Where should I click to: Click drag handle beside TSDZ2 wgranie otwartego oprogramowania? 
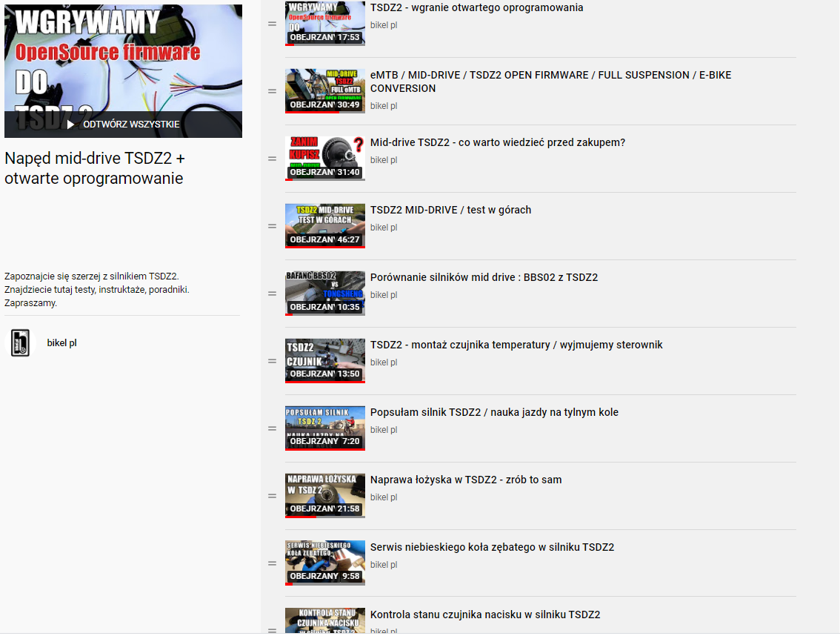tap(272, 24)
